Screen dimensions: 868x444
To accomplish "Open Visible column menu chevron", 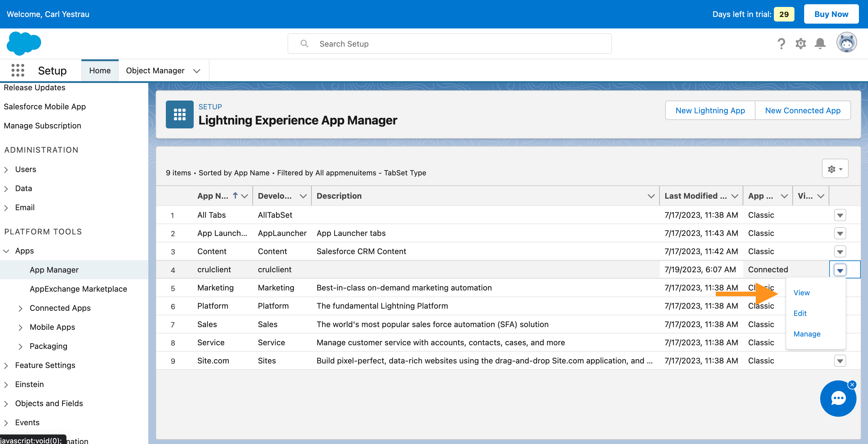I will pos(821,196).
